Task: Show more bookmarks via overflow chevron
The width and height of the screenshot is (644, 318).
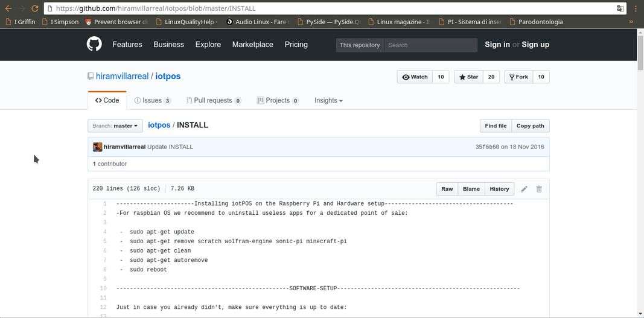Action: (x=631, y=22)
